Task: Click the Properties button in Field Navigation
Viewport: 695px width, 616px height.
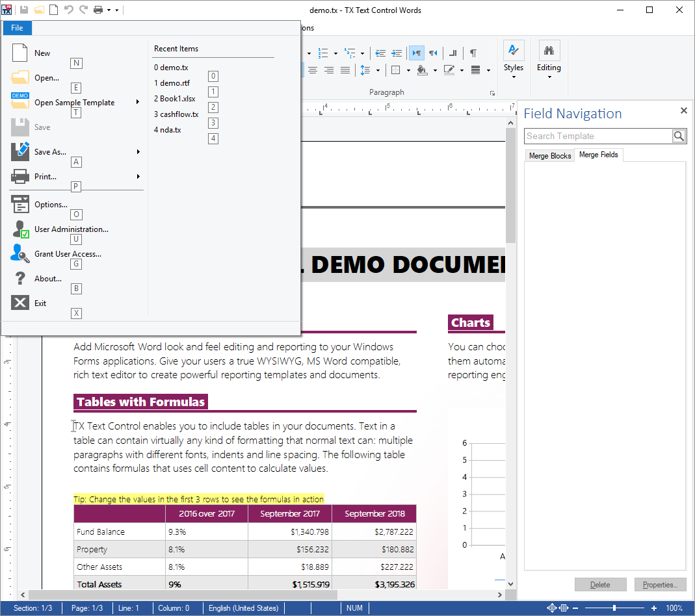Action: 661,584
